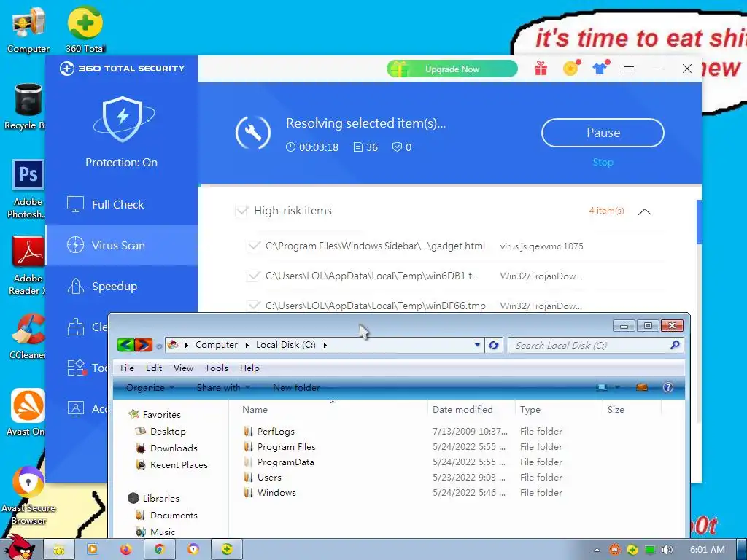Open the File menu in Explorer
The width and height of the screenshot is (747, 560).
point(127,367)
